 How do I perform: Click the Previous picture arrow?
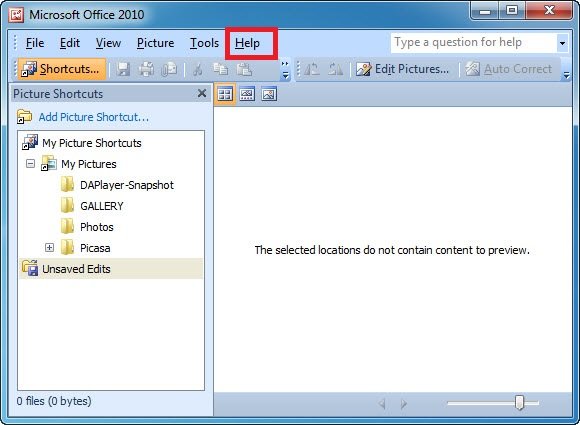[x=382, y=404]
